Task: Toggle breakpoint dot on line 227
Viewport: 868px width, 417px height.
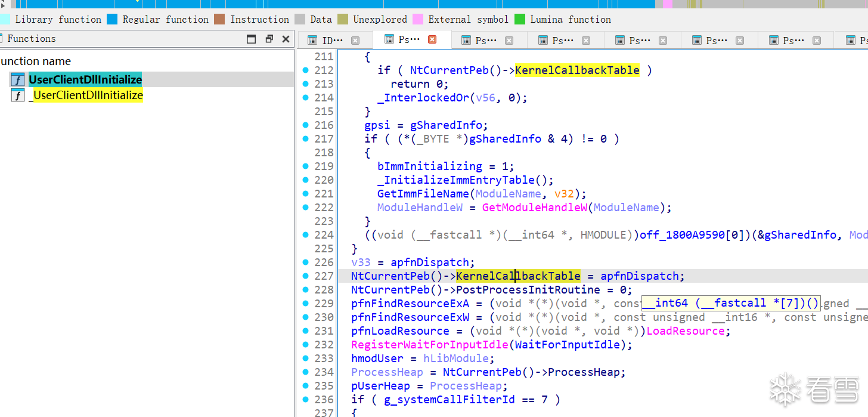Action: pos(306,276)
